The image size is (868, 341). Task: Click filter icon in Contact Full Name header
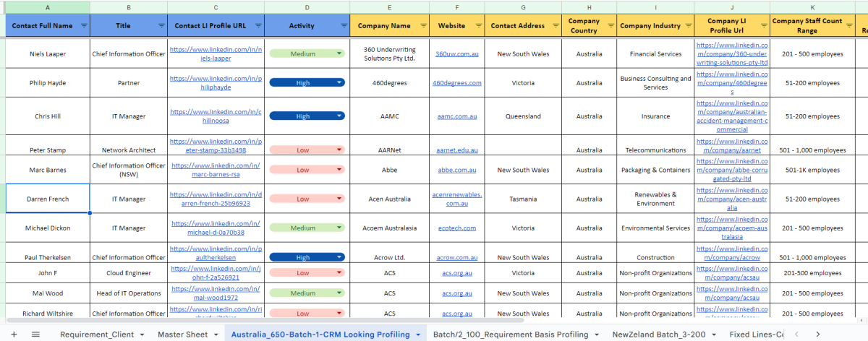(85, 26)
